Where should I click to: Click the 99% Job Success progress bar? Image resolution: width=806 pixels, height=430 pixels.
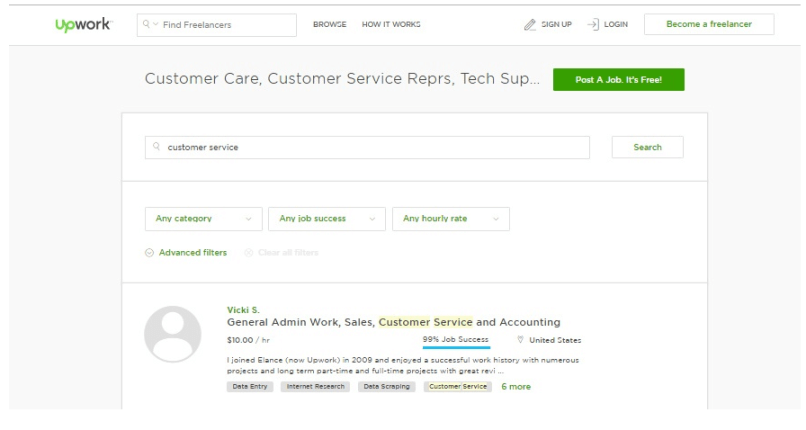(x=456, y=347)
